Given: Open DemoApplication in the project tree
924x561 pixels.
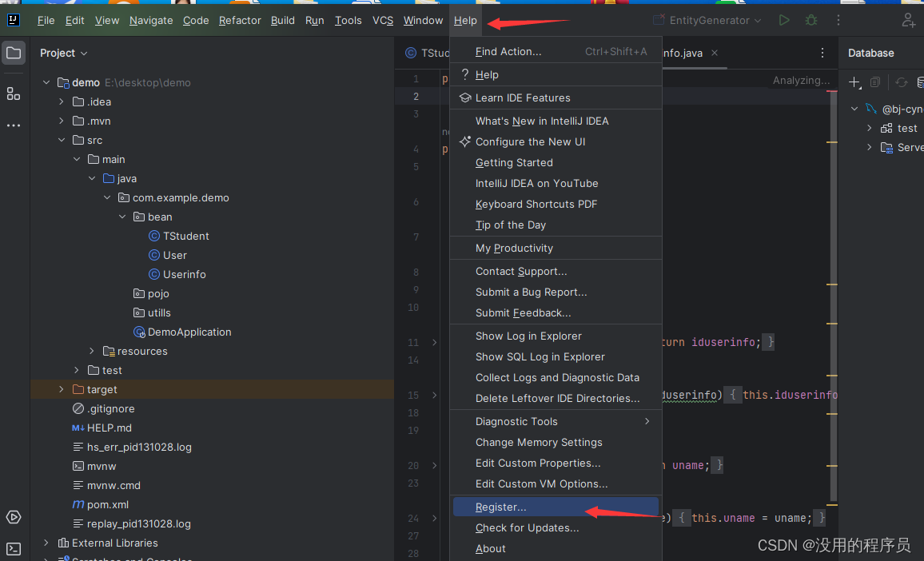Looking at the screenshot, I should pyautogui.click(x=182, y=332).
